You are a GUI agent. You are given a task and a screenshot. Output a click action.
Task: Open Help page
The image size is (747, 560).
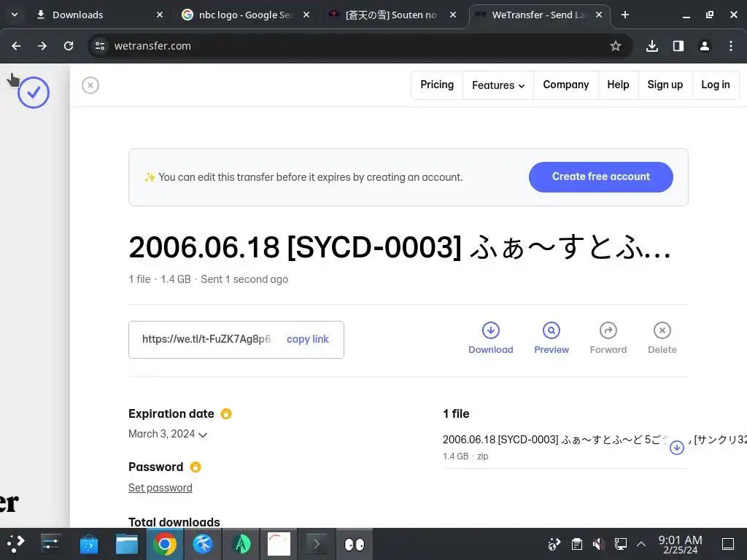[618, 85]
